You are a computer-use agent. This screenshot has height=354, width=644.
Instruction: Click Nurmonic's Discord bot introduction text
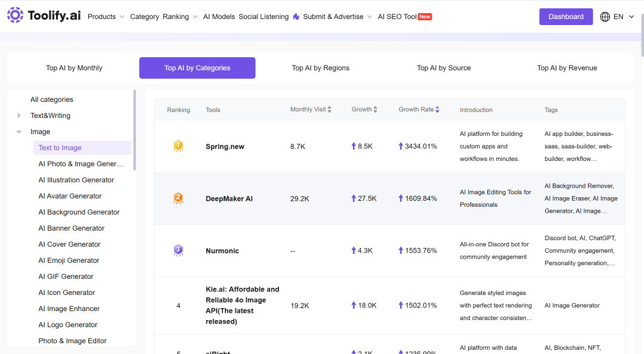click(494, 250)
